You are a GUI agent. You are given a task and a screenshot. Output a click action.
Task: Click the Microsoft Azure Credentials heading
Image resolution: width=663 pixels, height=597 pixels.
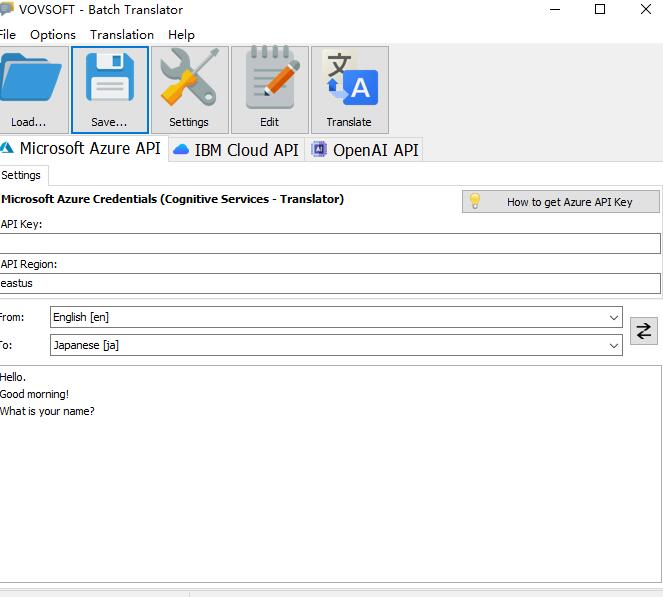tap(172, 199)
